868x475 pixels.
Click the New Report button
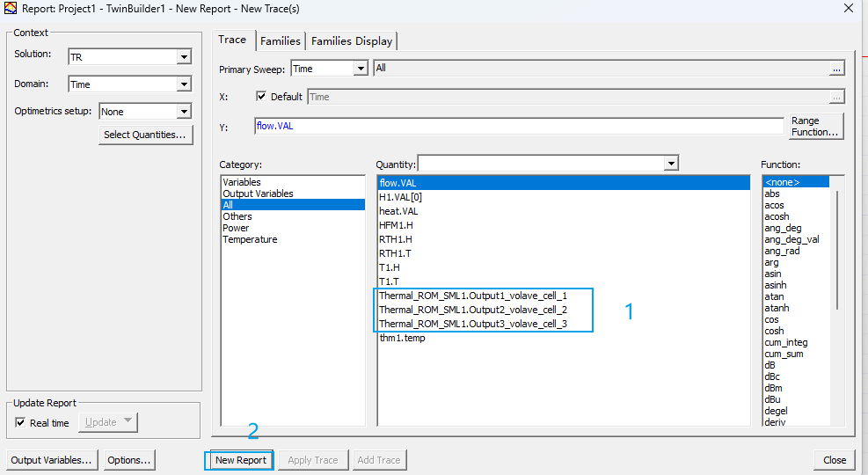(240, 460)
